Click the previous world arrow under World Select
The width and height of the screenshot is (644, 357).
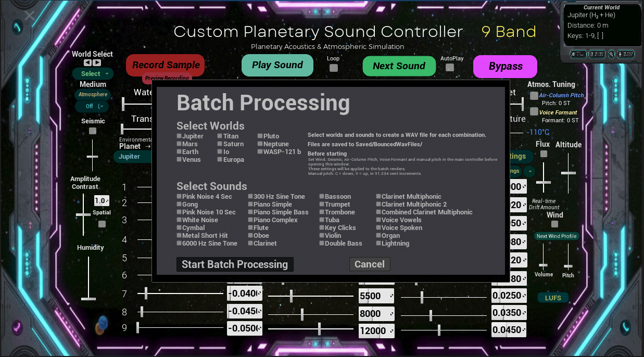(87, 62)
